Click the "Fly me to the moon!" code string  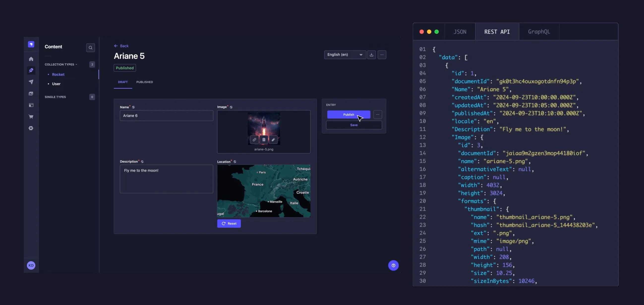[x=533, y=129]
